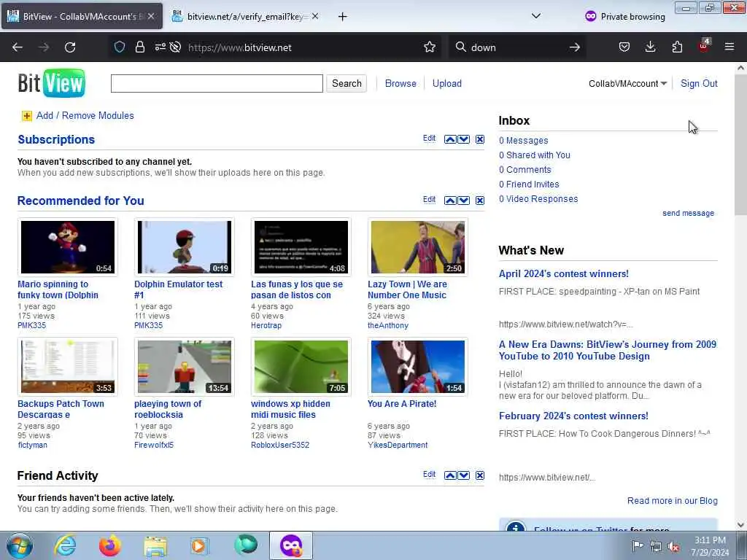Click the search go arrow
Viewport: 747px width, 560px height.
pos(575,47)
